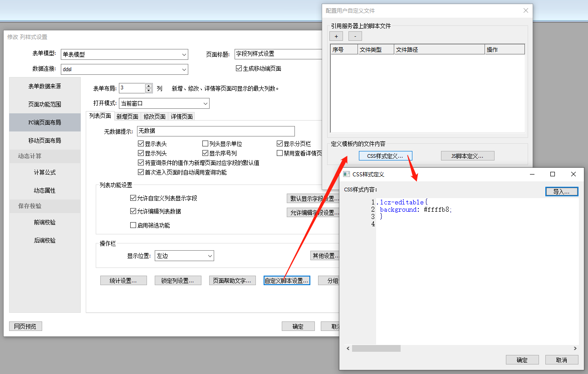
Task: Click the minus button to remove script file
Action: click(355, 36)
